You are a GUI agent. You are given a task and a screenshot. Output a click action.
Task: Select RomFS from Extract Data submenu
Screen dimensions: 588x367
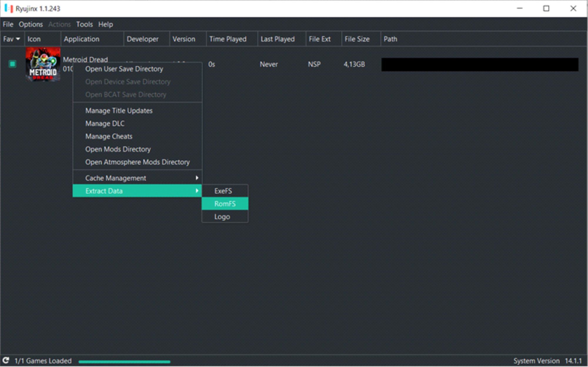225,204
